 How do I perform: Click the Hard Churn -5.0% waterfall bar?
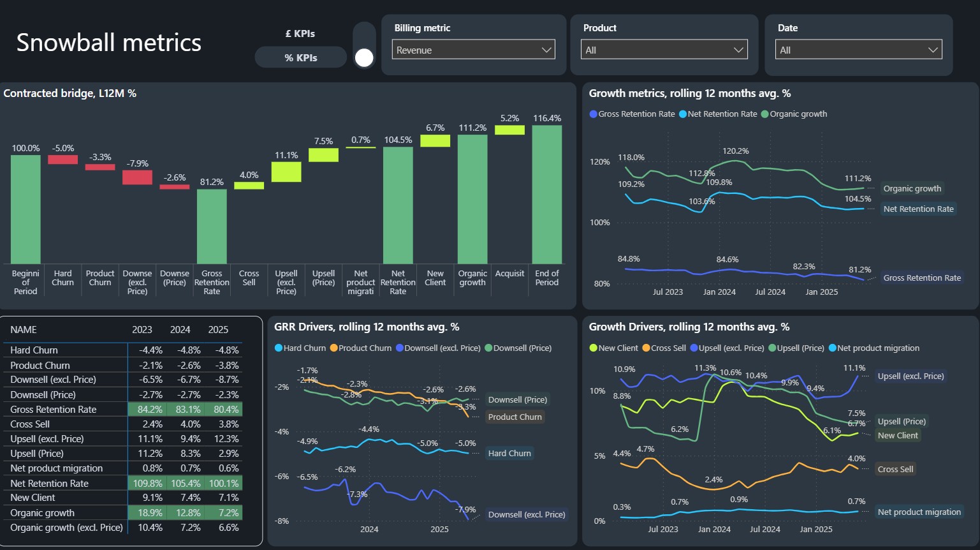62,160
